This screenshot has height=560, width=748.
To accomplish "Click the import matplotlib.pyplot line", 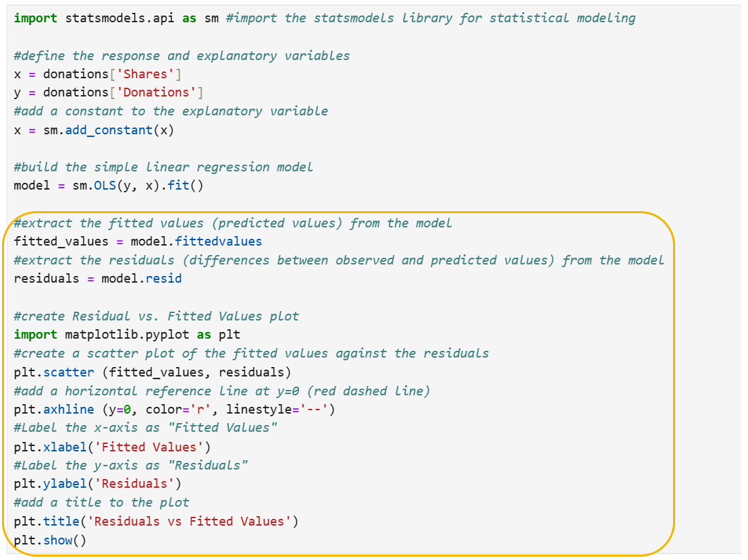I will pyautogui.click(x=127, y=334).
